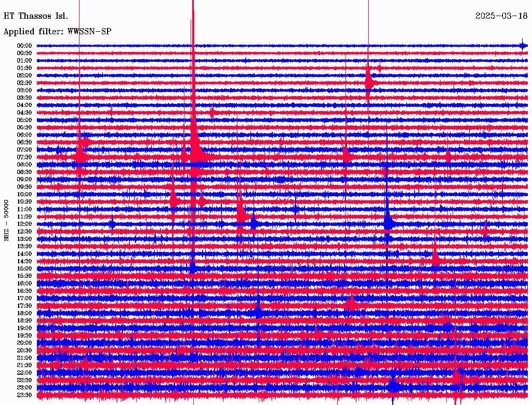The image size is (532, 405).
Task: Select the 02:00 time row label
Action: click(x=24, y=76)
